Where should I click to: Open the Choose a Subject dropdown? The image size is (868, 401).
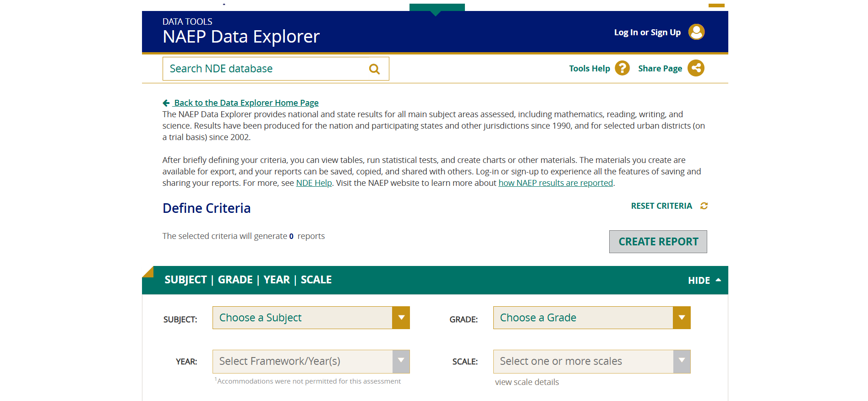tap(311, 318)
